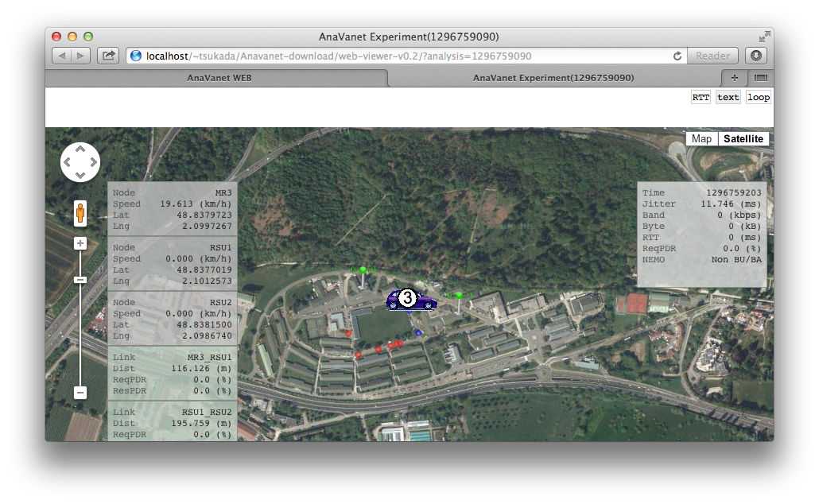Click the share icon in the browser toolbar

click(x=110, y=56)
